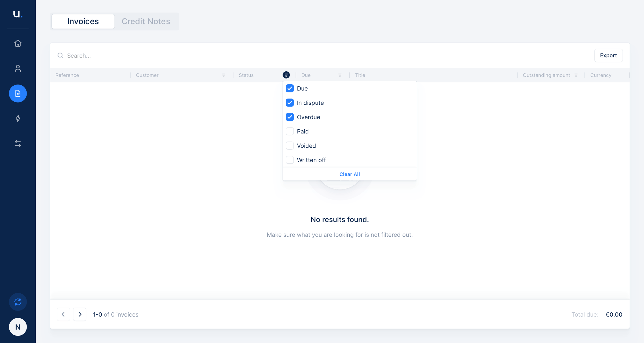Image resolution: width=644 pixels, height=343 pixels.
Task: Select the Invoices document icon
Action: tap(18, 93)
